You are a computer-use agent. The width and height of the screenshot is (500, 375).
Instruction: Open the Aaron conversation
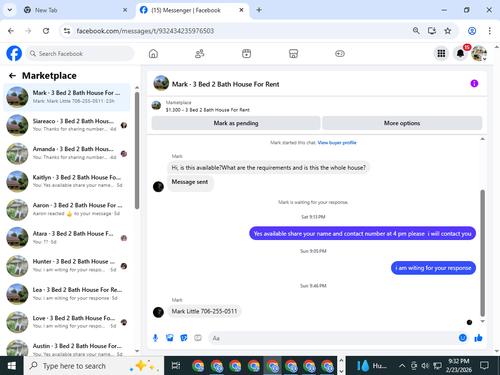(67, 210)
